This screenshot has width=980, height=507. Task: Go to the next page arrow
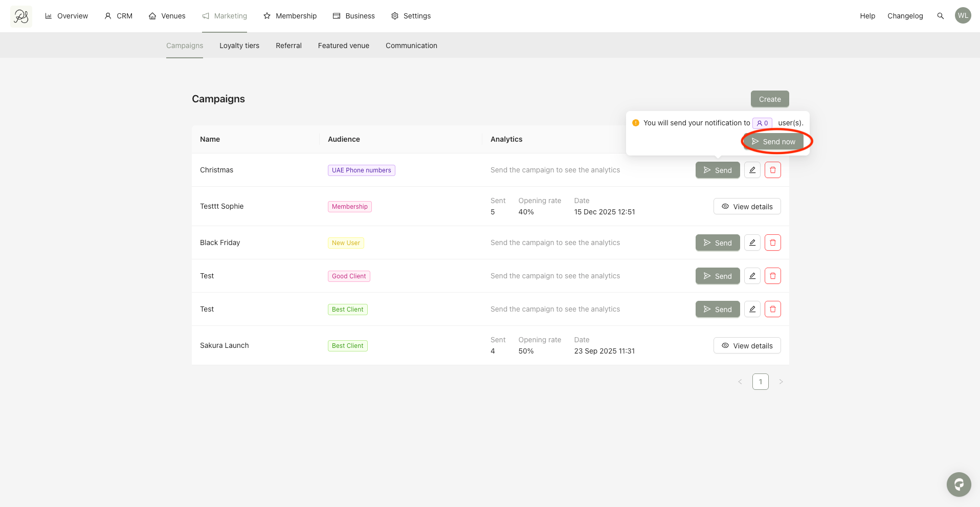coord(781,382)
